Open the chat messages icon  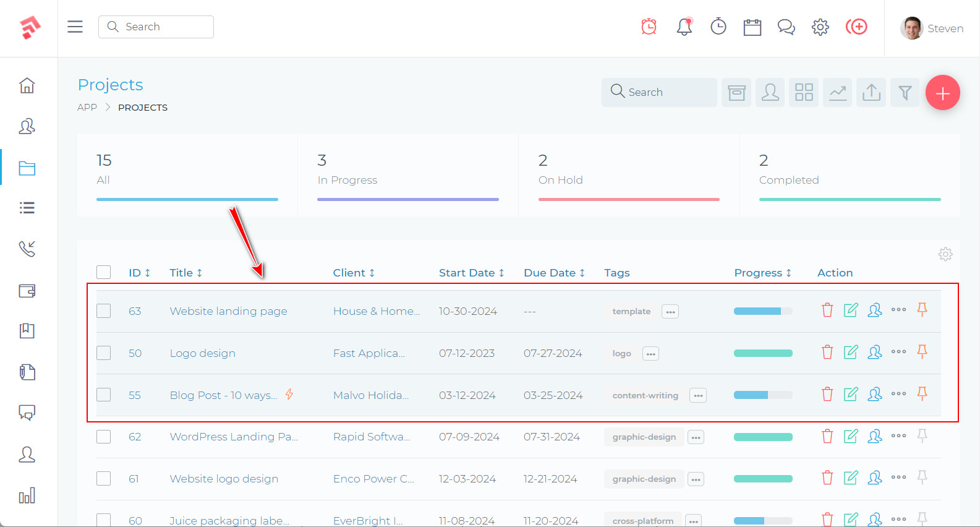(786, 27)
